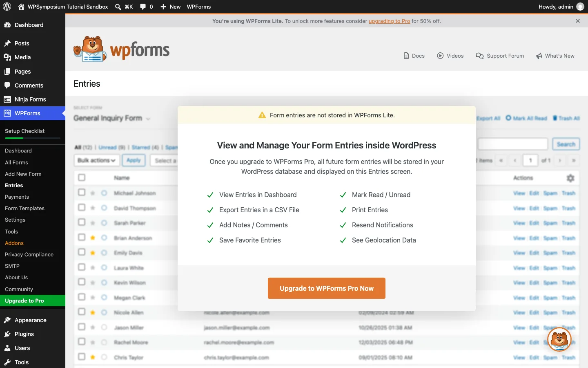Screen dimensions: 588x368
Task: Toggle the select-all entries checkbox
Action: point(82,177)
